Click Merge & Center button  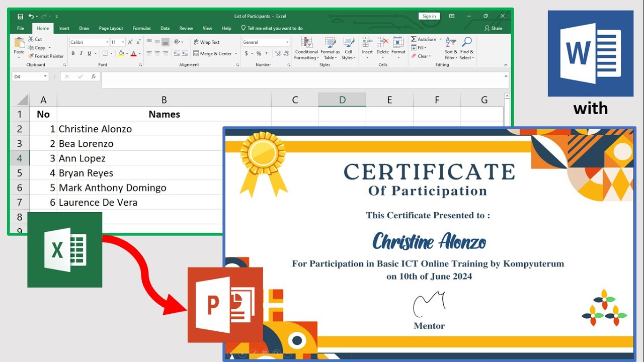point(212,53)
